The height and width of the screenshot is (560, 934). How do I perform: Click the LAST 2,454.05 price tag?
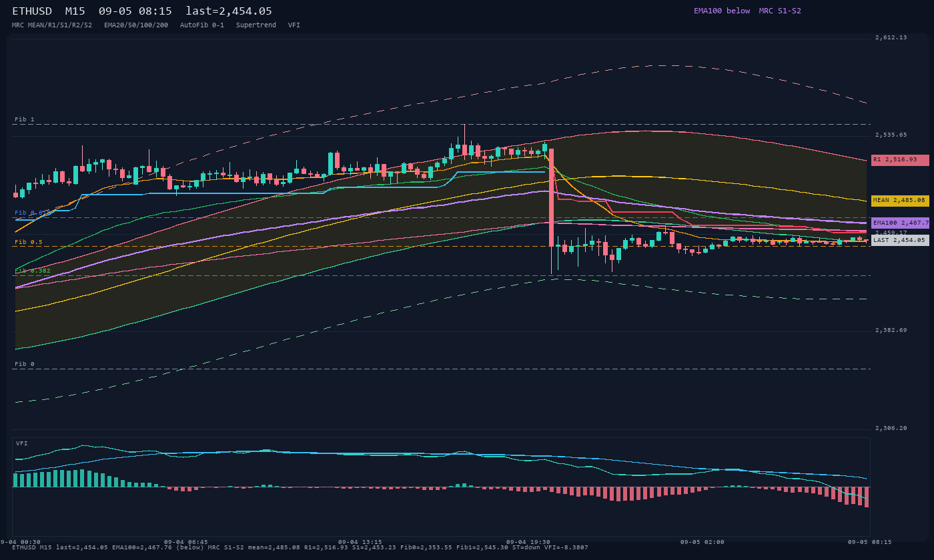click(x=900, y=240)
